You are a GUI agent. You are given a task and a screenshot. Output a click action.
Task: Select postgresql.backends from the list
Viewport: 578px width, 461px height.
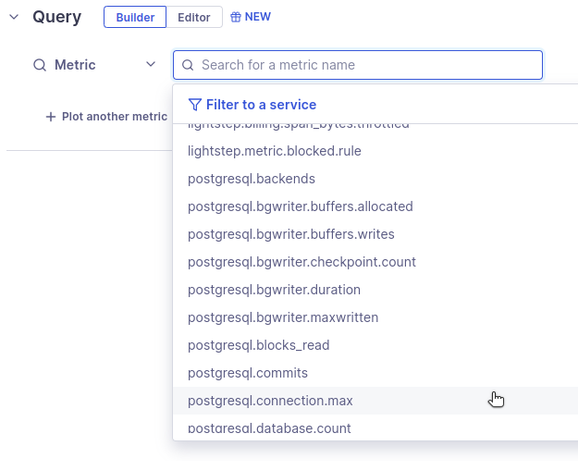click(x=375, y=179)
